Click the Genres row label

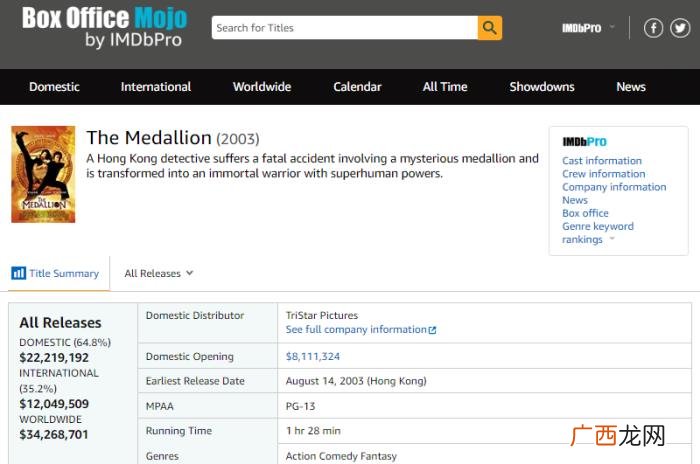coord(162,456)
